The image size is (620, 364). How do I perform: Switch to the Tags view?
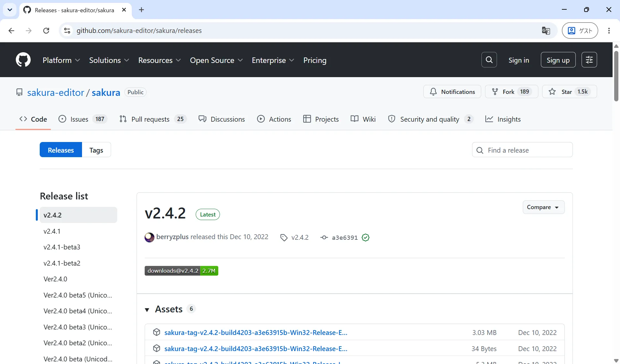click(96, 150)
